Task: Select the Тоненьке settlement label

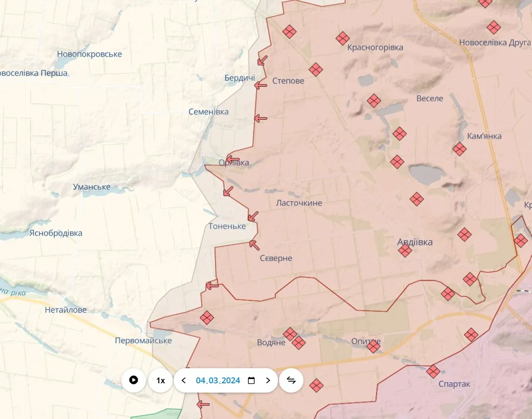Action: click(227, 226)
